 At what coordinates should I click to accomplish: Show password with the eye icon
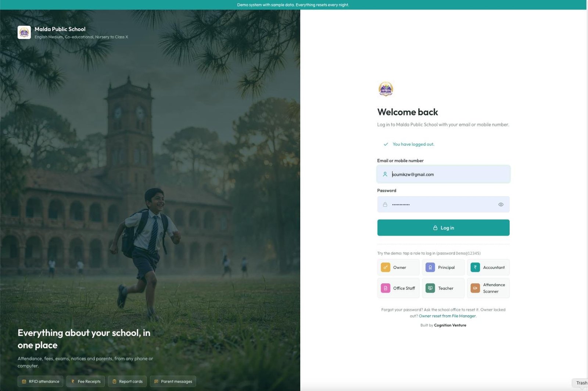tap(501, 205)
